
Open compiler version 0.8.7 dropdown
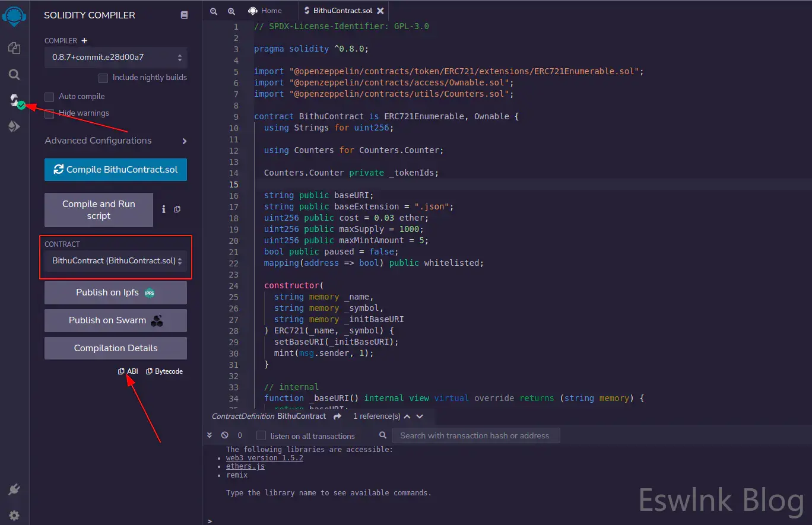pos(116,58)
